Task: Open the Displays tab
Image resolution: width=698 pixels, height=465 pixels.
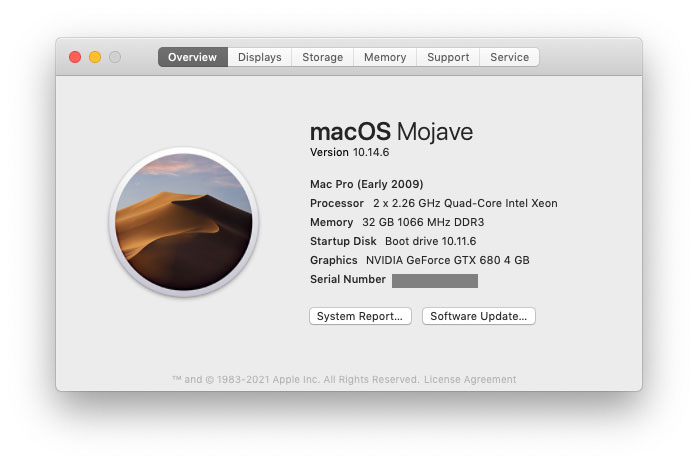Action: point(260,57)
